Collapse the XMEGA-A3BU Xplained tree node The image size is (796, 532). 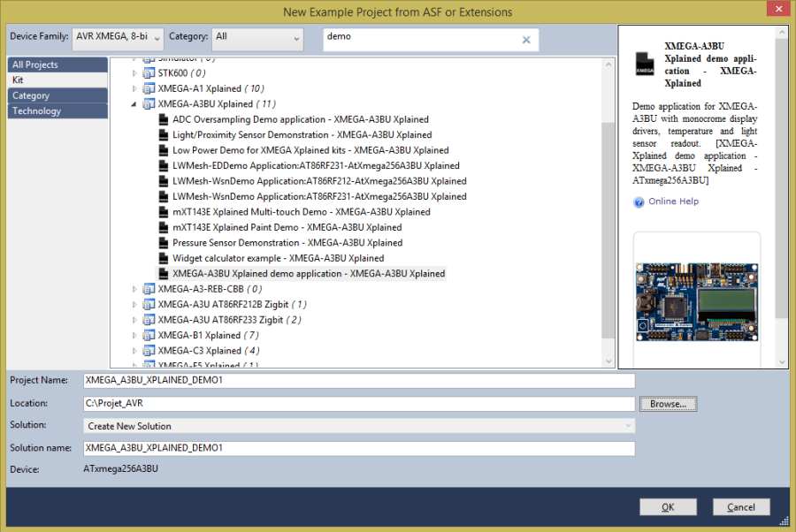[x=134, y=104]
